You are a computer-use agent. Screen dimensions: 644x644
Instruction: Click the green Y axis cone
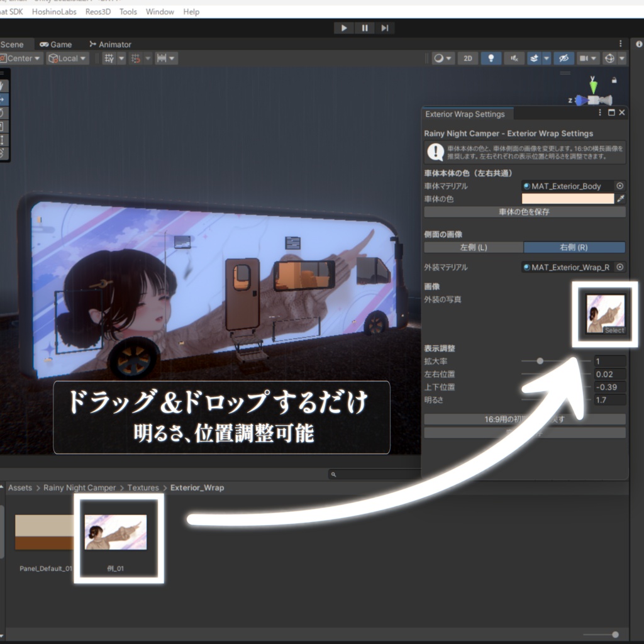pos(593,86)
